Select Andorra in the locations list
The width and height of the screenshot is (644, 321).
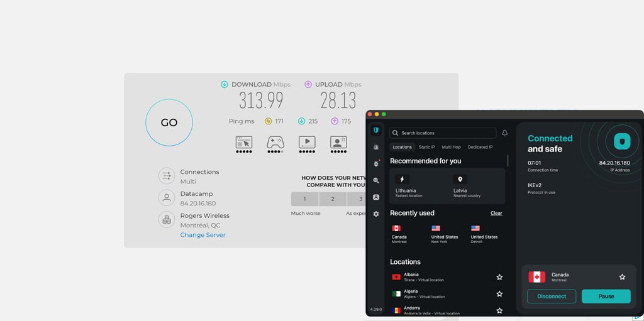coord(447,310)
